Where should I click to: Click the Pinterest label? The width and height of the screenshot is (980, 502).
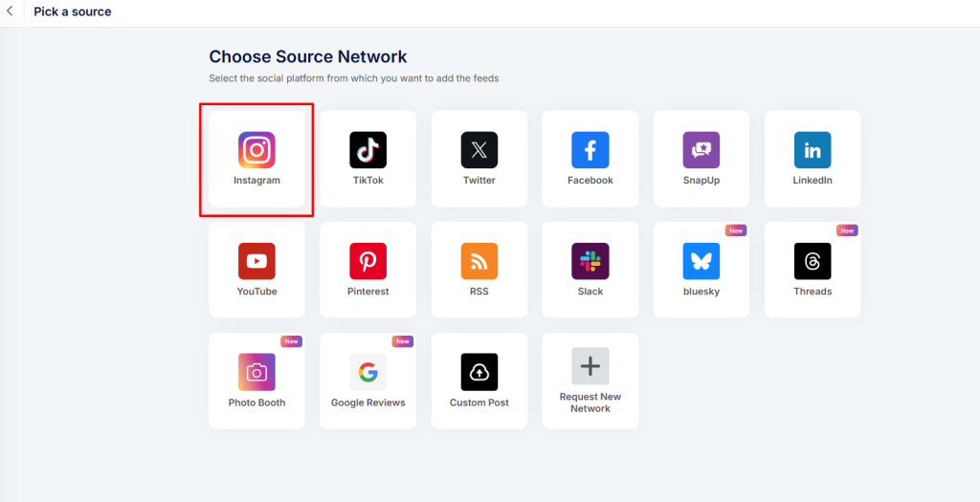coord(368,292)
